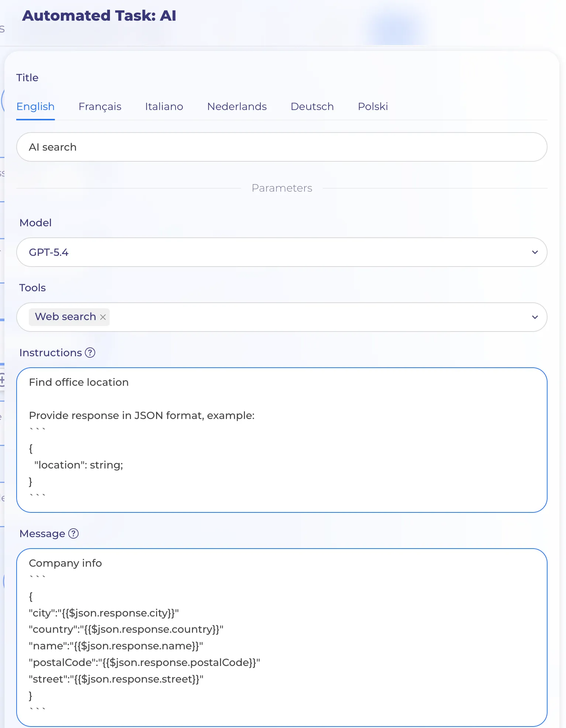
Task: Focus the Title field containing AI search
Action: [282, 147]
